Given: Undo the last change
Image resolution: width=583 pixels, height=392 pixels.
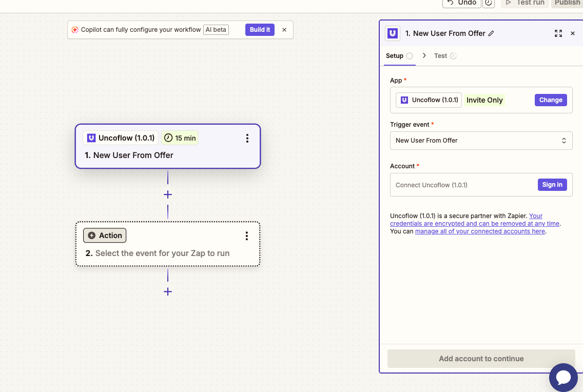Looking at the screenshot, I should point(461,3).
